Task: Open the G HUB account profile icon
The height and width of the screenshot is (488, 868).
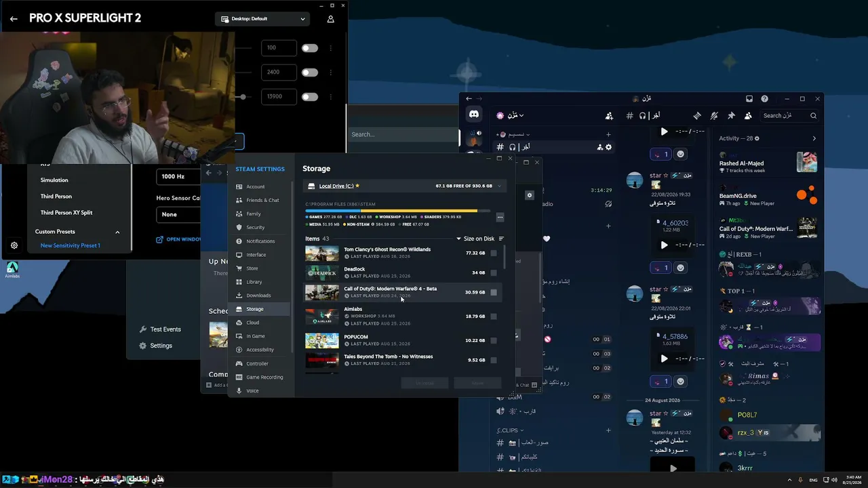Action: pos(330,19)
